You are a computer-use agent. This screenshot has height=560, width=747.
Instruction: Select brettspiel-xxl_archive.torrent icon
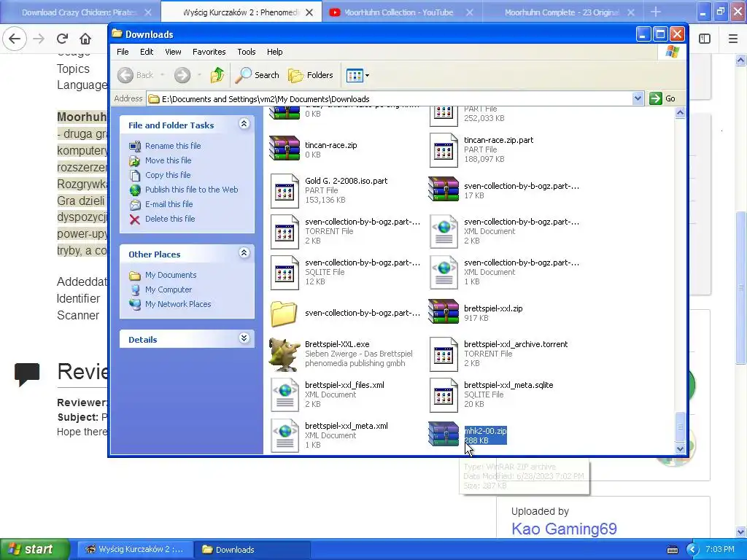click(443, 354)
